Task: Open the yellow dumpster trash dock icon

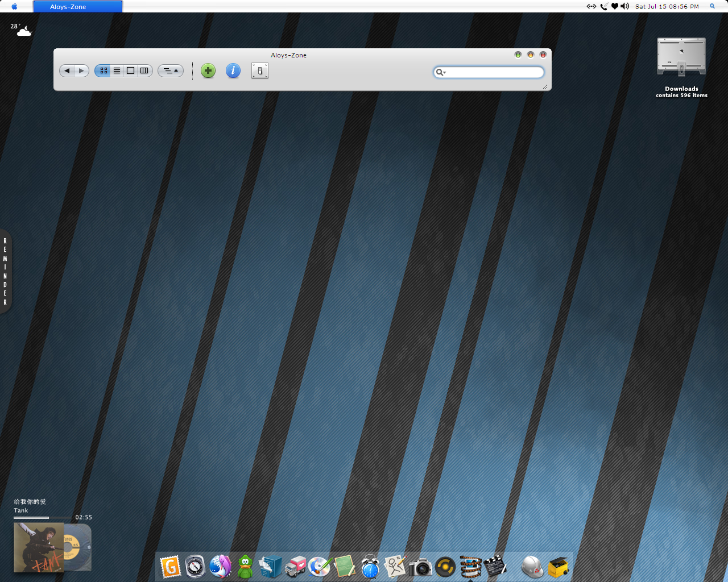Action: coord(558,567)
